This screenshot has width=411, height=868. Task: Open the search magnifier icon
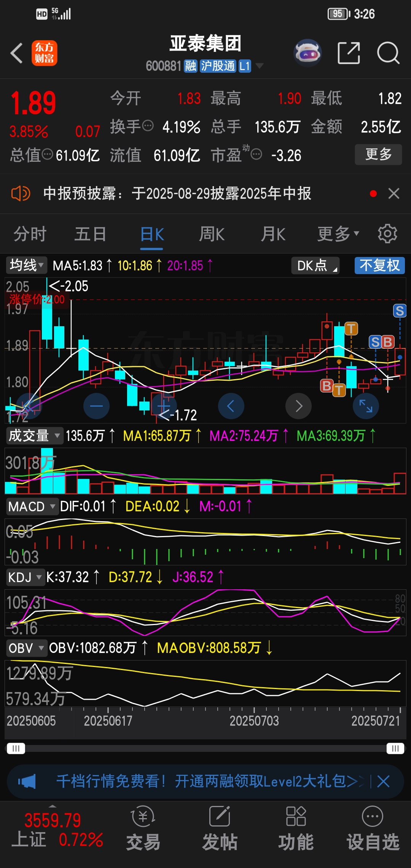388,53
